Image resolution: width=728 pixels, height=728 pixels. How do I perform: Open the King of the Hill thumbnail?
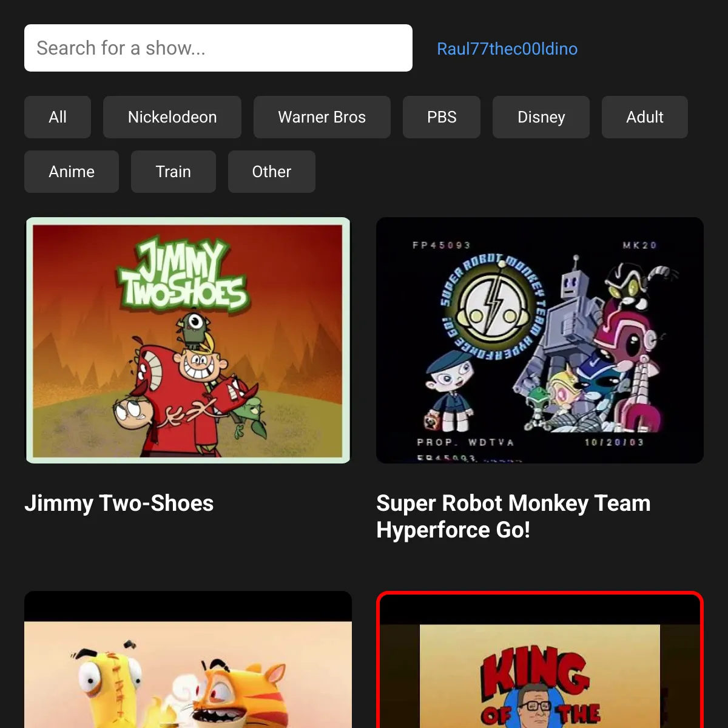540,661
